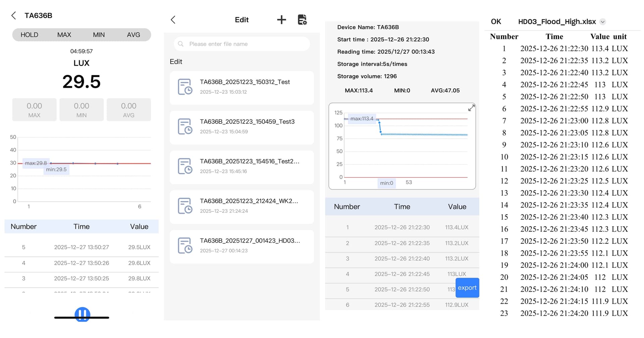The height and width of the screenshot is (338, 644).
Task: Tap the file icon of TA636B_20251223_150312_Test
Action: click(x=185, y=87)
